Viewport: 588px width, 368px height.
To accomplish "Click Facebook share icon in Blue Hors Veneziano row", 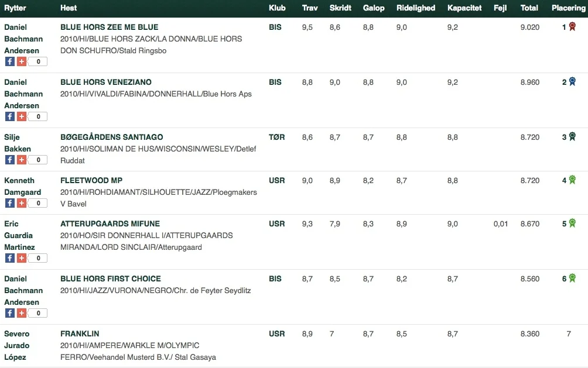I will (10, 116).
